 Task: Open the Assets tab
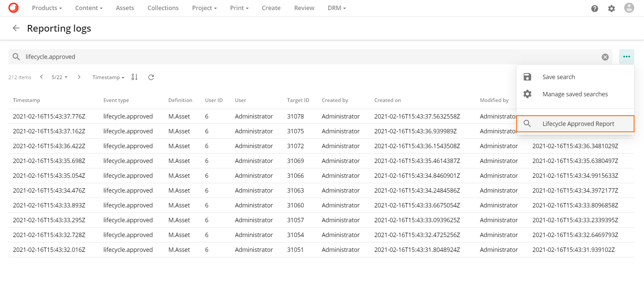point(125,8)
